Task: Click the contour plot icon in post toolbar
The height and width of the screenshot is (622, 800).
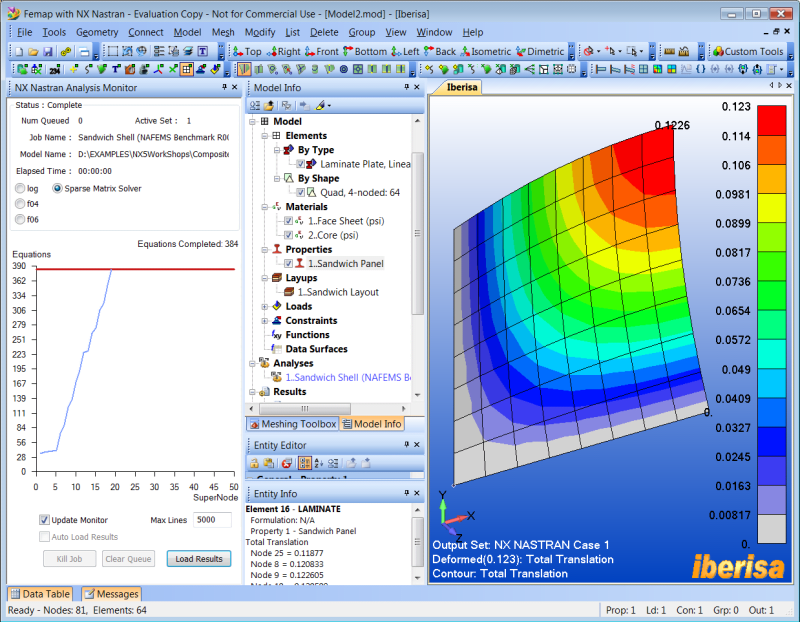Action: (657, 69)
